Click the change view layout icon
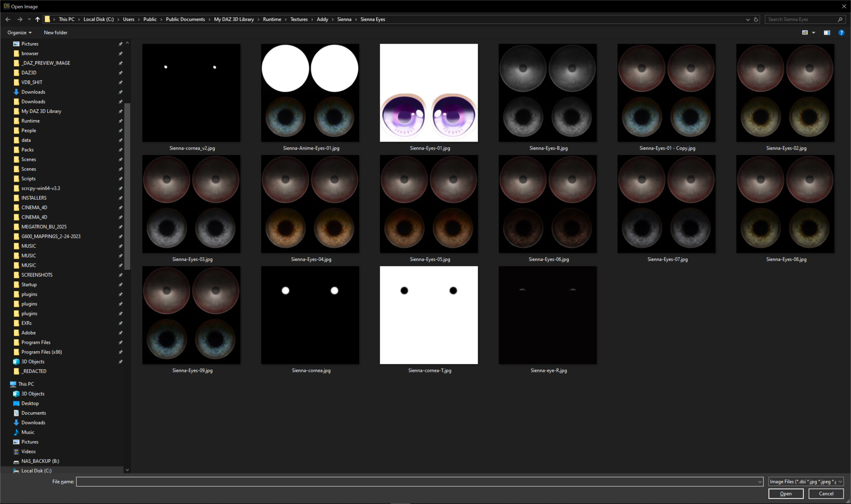The width and height of the screenshot is (851, 504). (805, 33)
